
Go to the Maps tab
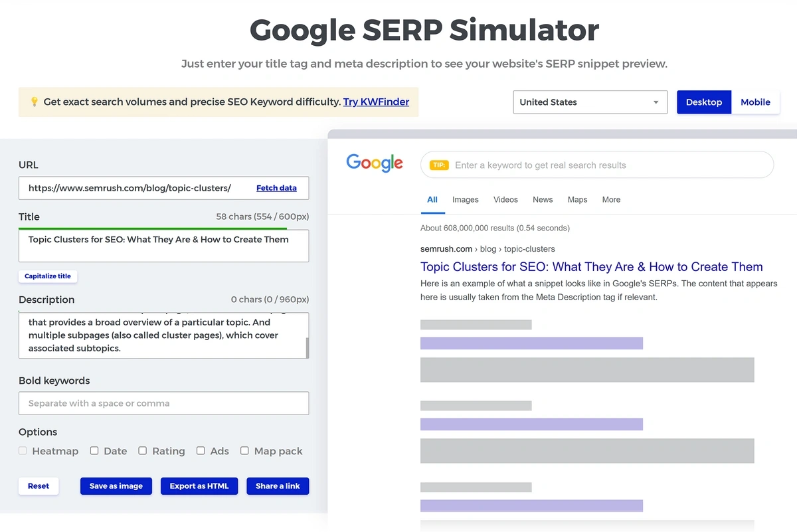[577, 199]
